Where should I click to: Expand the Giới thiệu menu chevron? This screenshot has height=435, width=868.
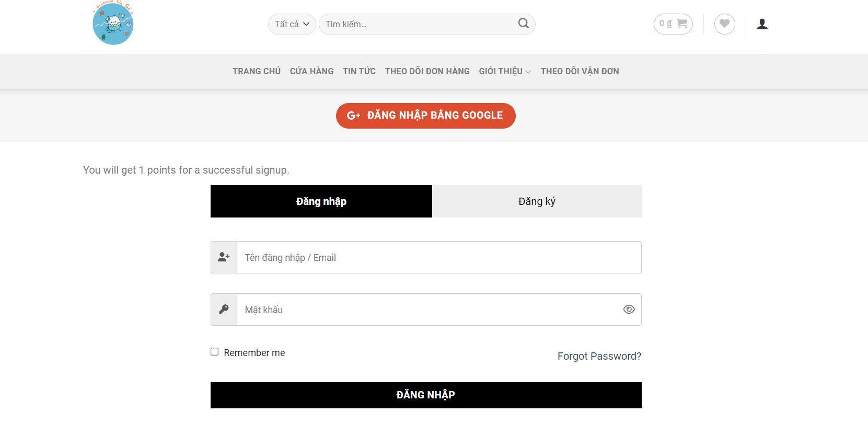[528, 72]
